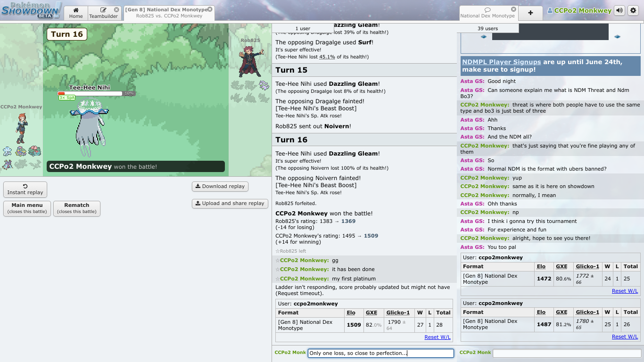Reset W/L under the Elo 1509 table
This screenshot has width=644, height=362.
tap(438, 337)
